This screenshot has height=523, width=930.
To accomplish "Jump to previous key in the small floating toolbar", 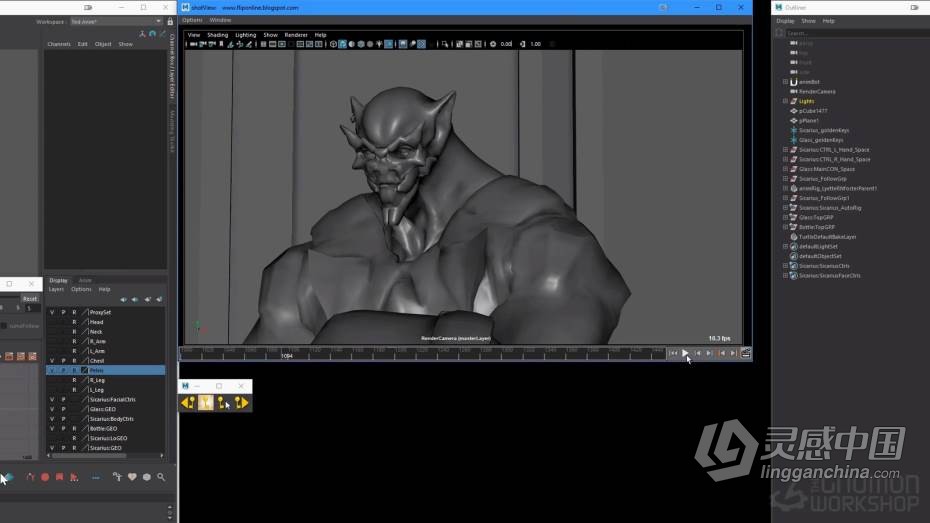I will pyautogui.click(x=187, y=403).
